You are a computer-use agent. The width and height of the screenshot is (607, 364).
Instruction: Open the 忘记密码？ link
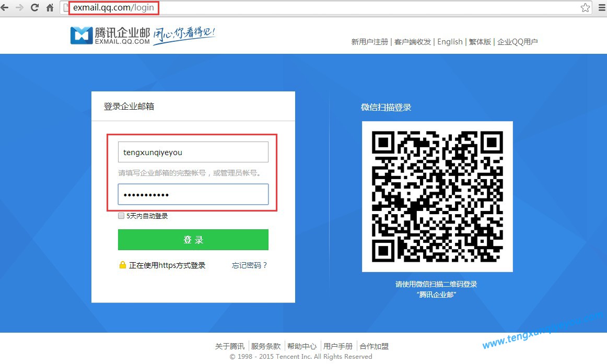point(249,265)
